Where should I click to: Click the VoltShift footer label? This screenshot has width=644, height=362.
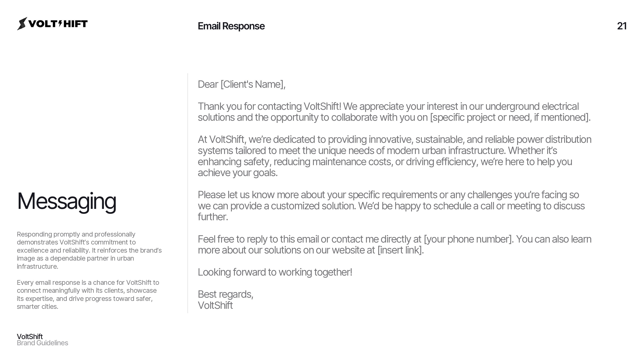click(30, 336)
